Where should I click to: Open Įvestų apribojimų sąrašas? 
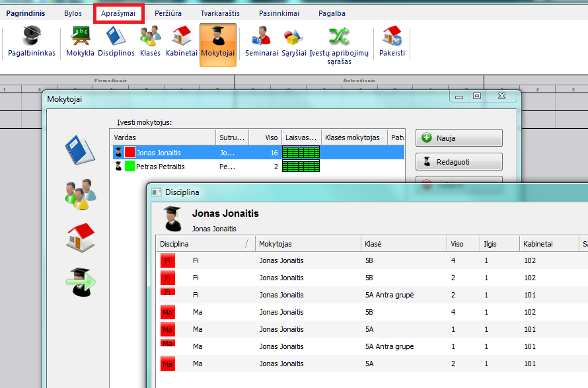coord(339,44)
